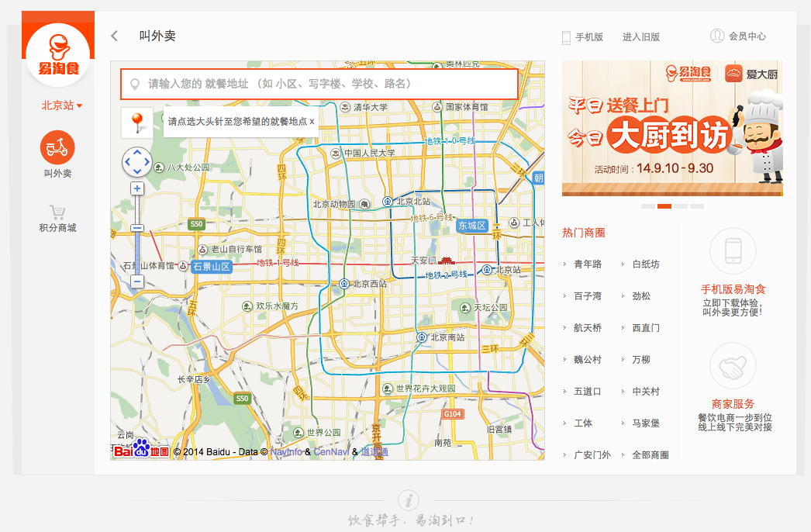Screen dimensions: 811x532
Task: Select the second banner carousel indicator
Action: pyautogui.click(x=664, y=206)
